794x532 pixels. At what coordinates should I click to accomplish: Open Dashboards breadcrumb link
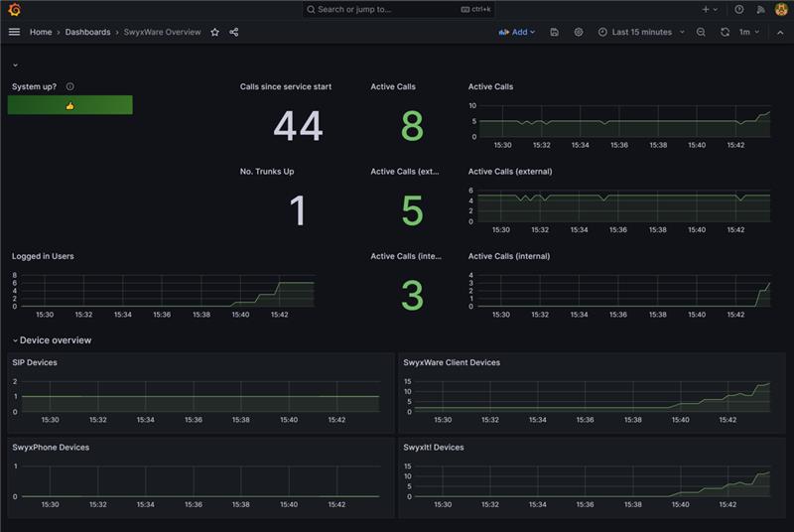(87, 32)
